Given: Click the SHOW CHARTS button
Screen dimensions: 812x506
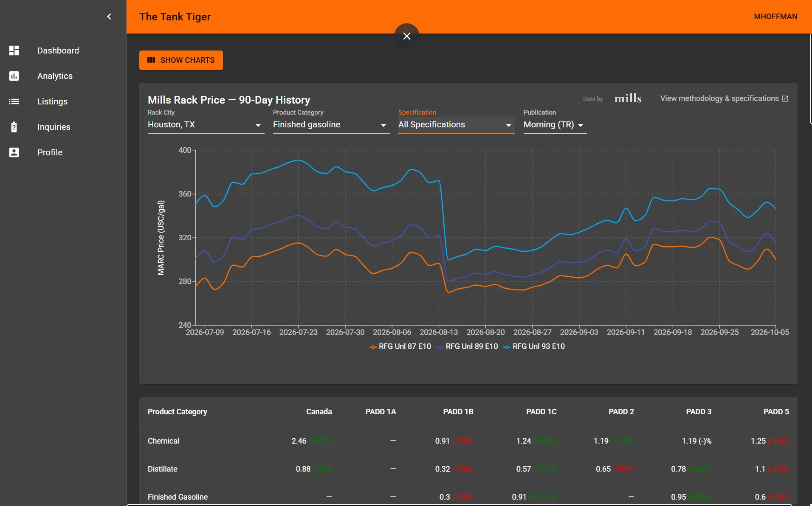Looking at the screenshot, I should click(181, 60).
